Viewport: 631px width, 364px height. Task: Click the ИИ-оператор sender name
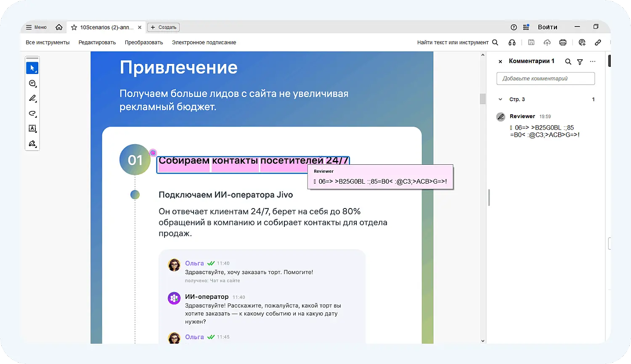(207, 297)
